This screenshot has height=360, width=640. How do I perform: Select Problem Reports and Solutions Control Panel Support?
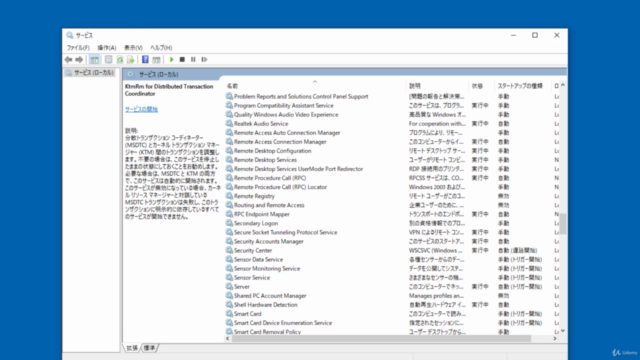(301, 96)
